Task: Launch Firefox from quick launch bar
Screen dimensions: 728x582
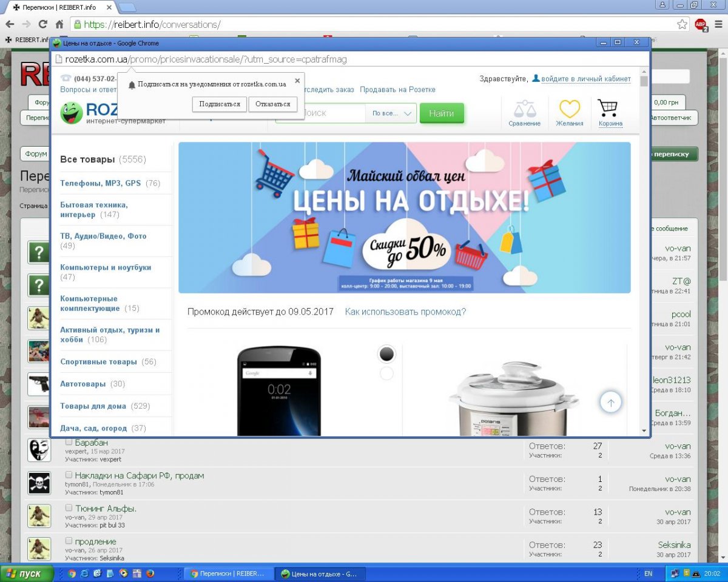Action: [x=150, y=573]
